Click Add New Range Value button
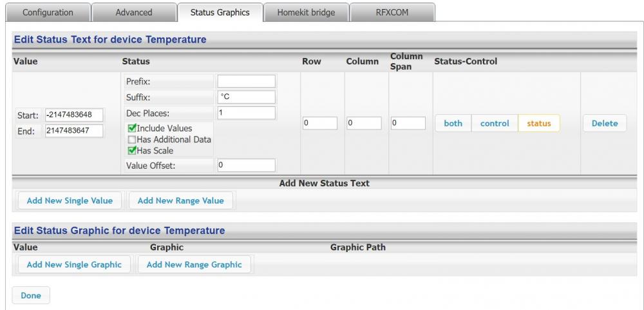 coord(181,200)
